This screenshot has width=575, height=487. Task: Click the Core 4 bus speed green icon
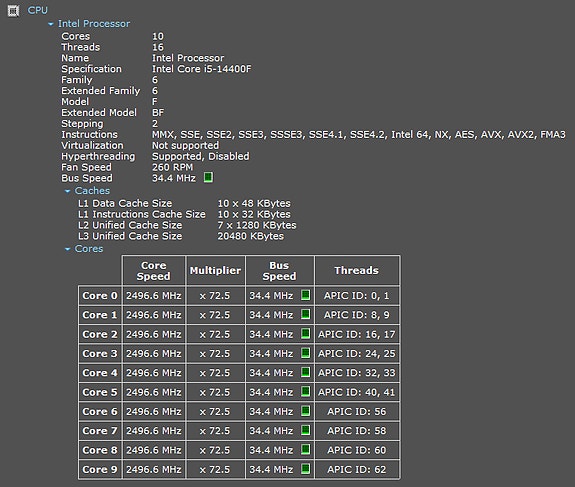click(x=305, y=372)
